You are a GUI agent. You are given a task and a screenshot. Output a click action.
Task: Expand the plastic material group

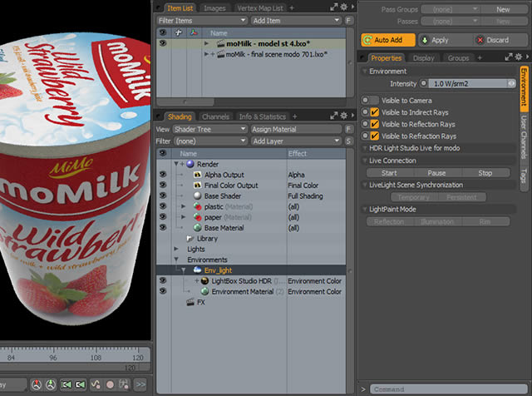(183, 206)
